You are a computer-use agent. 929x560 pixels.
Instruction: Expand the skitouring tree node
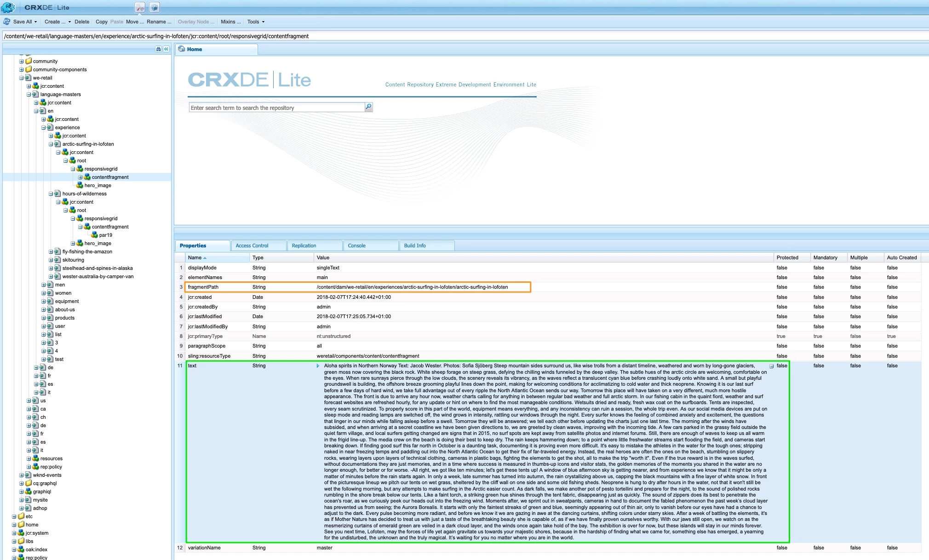coord(51,260)
